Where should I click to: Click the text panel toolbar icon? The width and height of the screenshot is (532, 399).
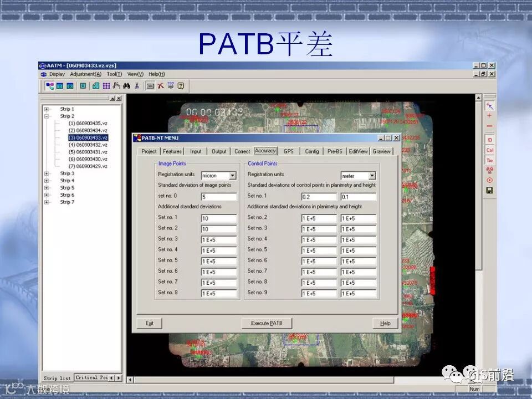click(150, 86)
